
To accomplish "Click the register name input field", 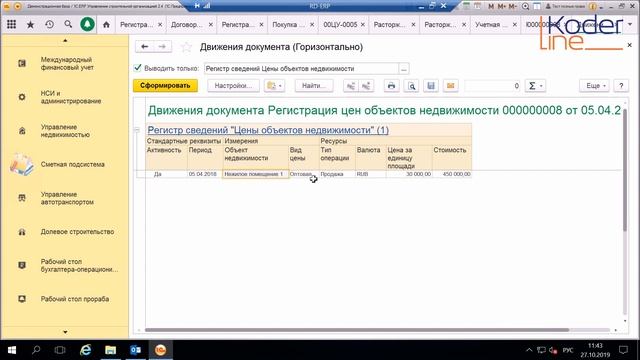I will coord(301,69).
